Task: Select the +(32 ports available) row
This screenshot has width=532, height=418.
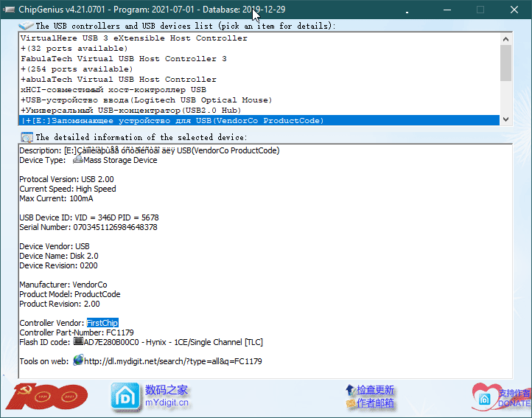Action: (x=259, y=49)
